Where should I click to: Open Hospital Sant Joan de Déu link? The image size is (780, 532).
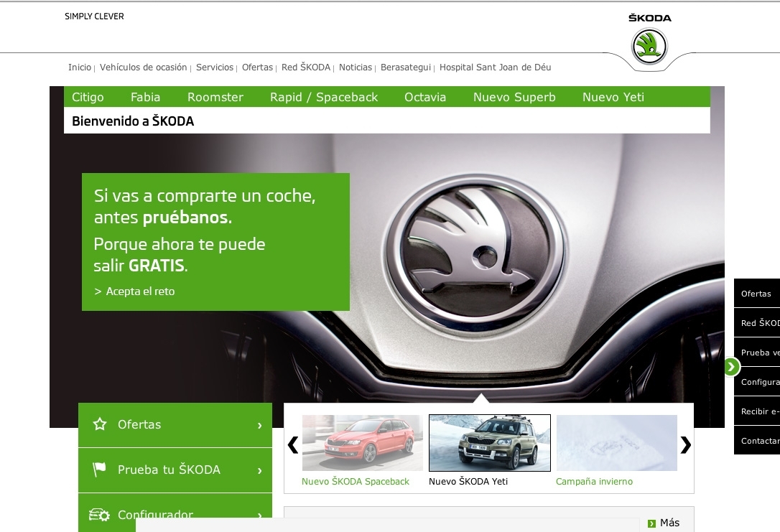(x=495, y=67)
